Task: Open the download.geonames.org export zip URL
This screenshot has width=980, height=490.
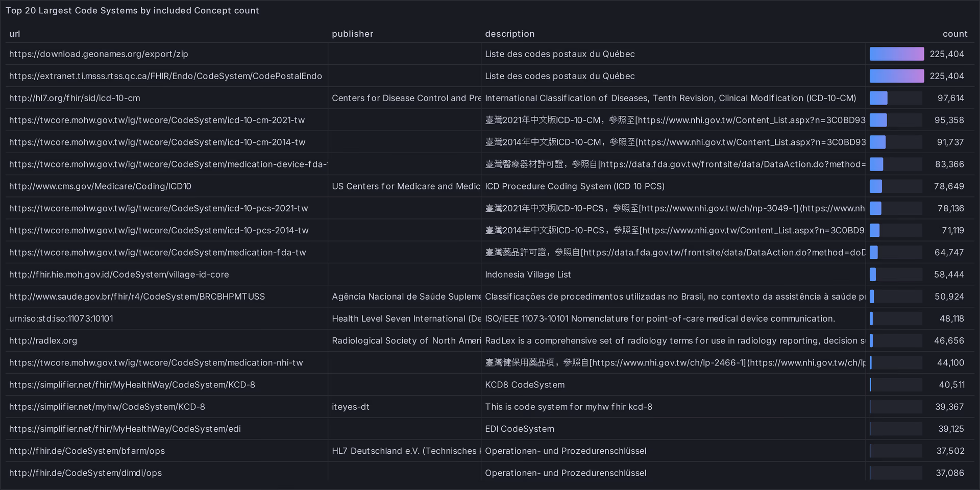Action: (x=99, y=54)
